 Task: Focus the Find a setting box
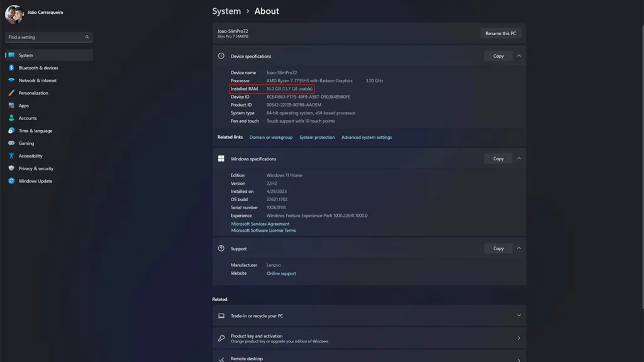pos(49,37)
